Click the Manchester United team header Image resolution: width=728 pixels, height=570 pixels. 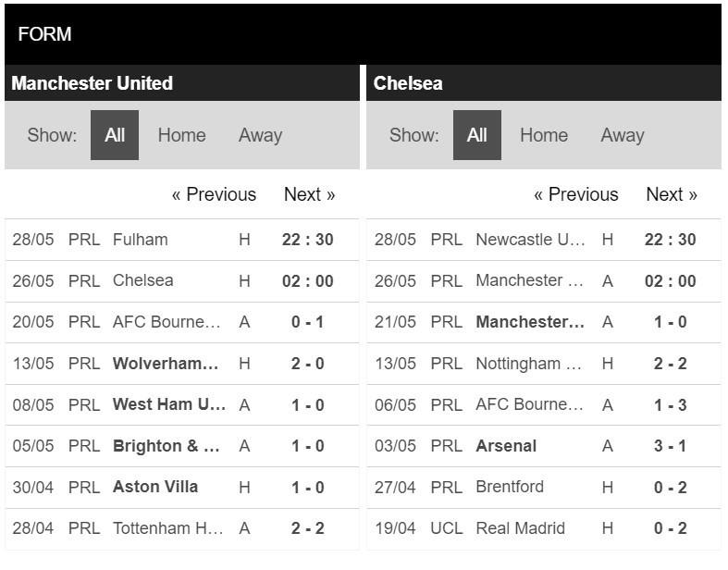pos(182,83)
